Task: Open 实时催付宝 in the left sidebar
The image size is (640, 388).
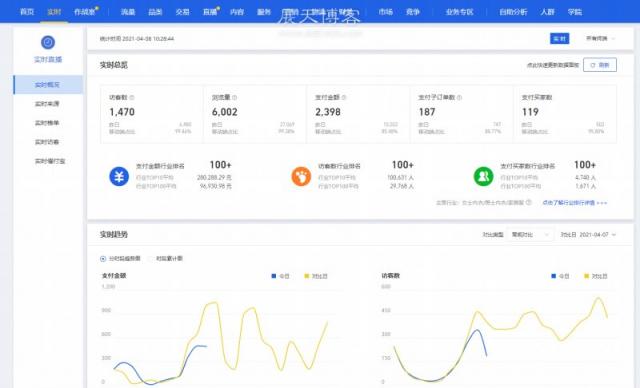Action: pos(50,161)
